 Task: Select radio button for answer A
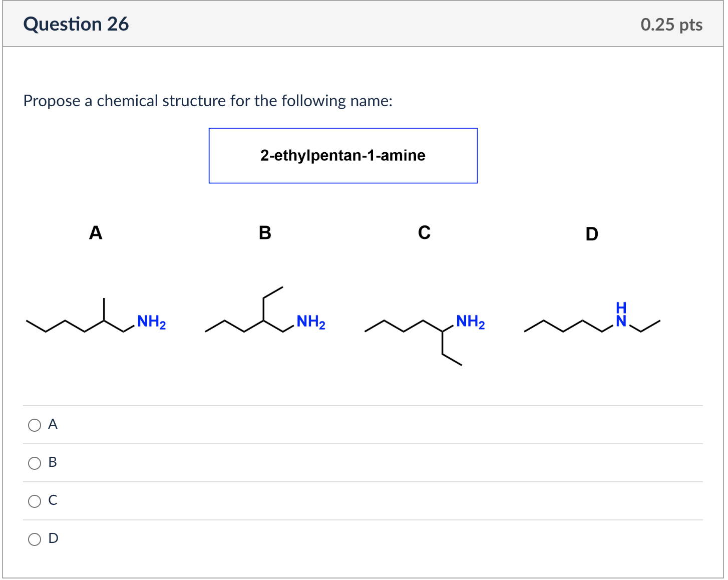tap(35, 425)
